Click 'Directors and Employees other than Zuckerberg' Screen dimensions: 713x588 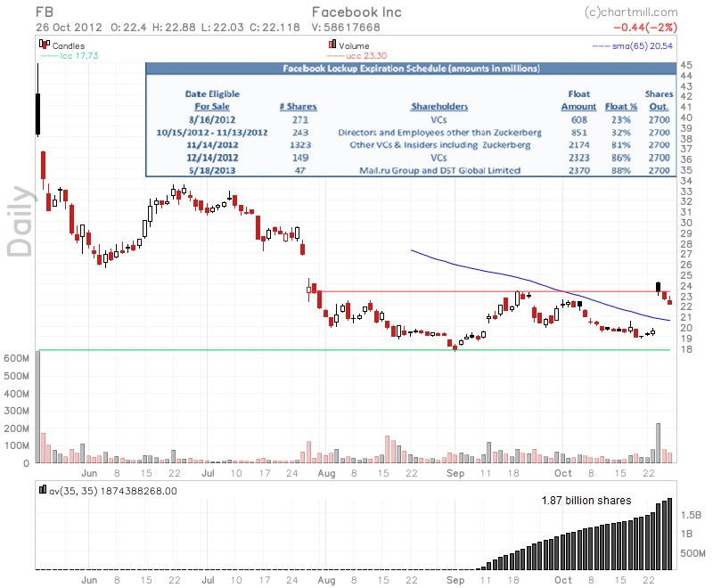pyautogui.click(x=439, y=133)
